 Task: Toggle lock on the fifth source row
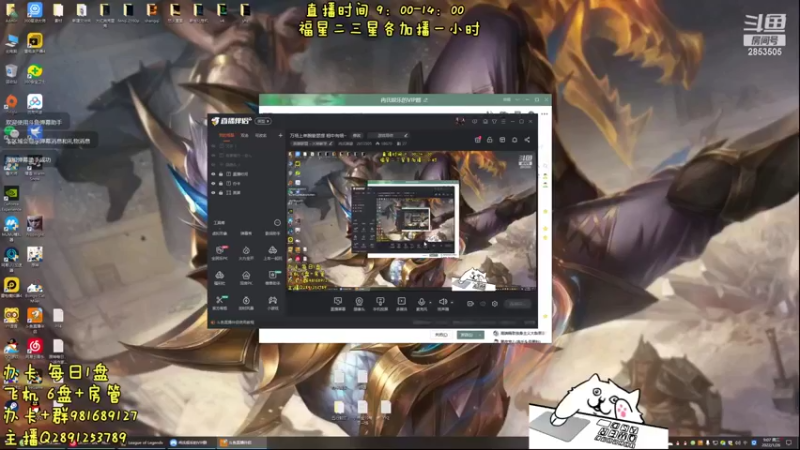click(221, 183)
